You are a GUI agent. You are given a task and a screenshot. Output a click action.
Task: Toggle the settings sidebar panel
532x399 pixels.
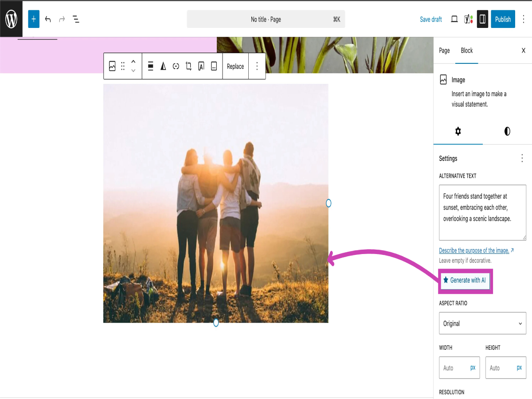[x=482, y=19]
